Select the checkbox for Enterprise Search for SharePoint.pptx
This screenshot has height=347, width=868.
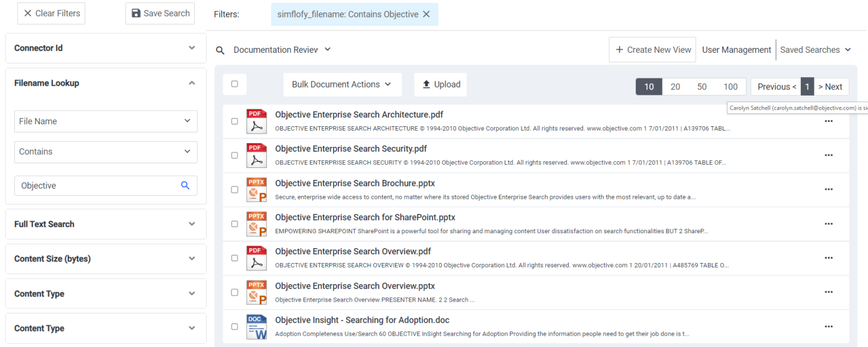click(x=235, y=224)
